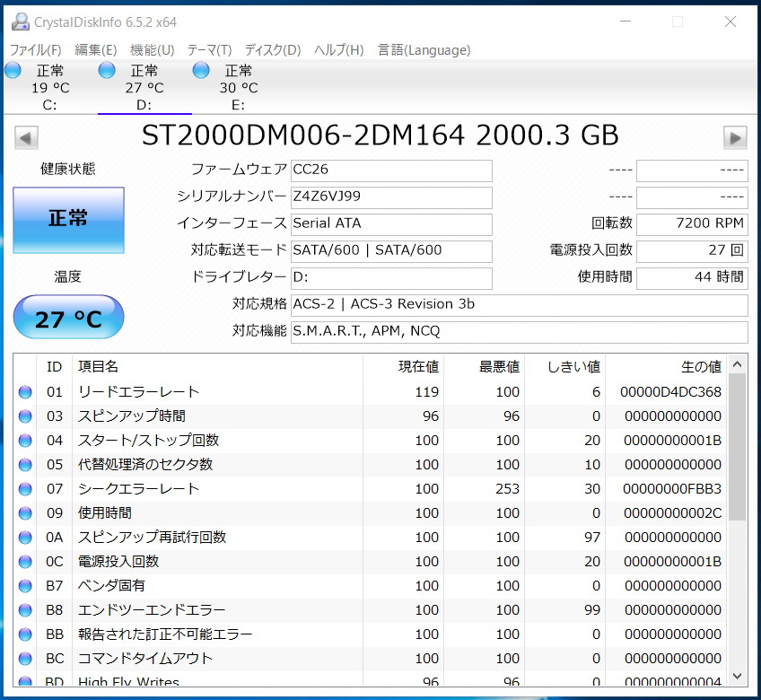Click raw value 00000000FBB3
This screenshot has width=761, height=700.
672,489
